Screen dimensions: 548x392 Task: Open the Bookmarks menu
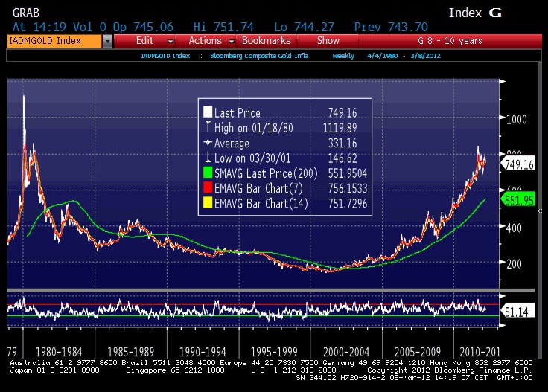tap(267, 40)
